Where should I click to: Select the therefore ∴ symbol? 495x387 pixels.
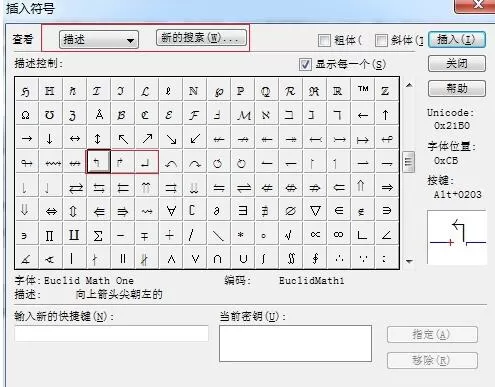[339, 258]
